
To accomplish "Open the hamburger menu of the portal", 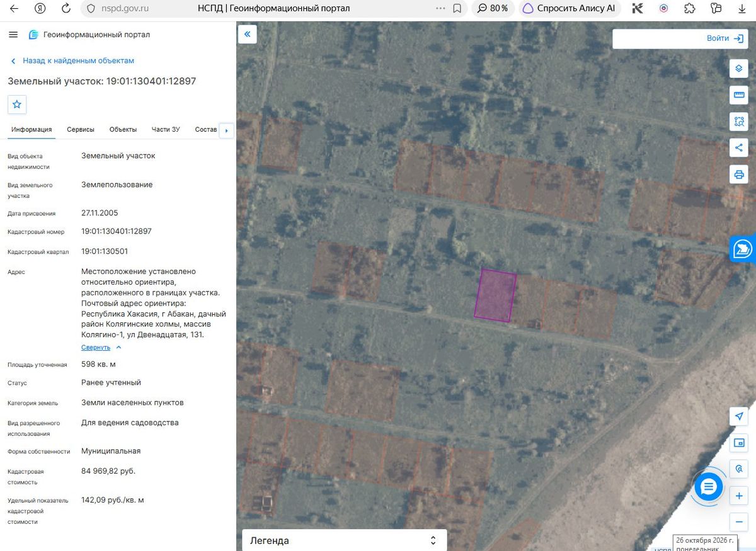I will [13, 35].
